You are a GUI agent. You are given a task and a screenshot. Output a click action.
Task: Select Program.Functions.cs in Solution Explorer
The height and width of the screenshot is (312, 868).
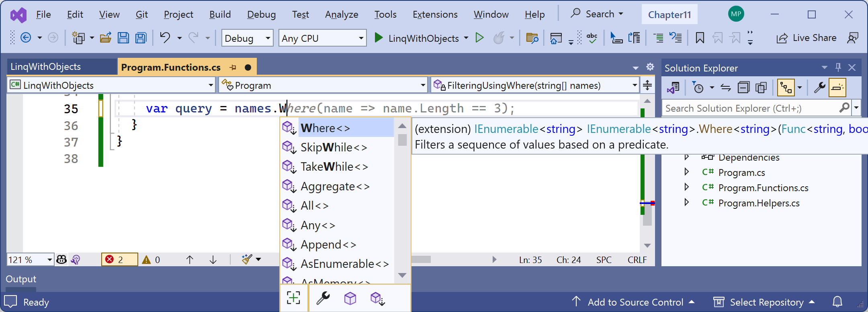tap(763, 188)
